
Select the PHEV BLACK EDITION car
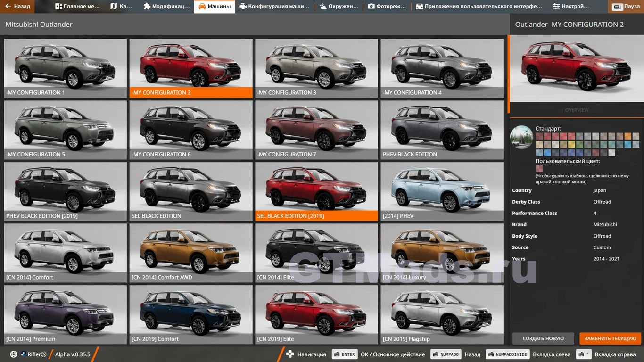pyautogui.click(x=442, y=130)
